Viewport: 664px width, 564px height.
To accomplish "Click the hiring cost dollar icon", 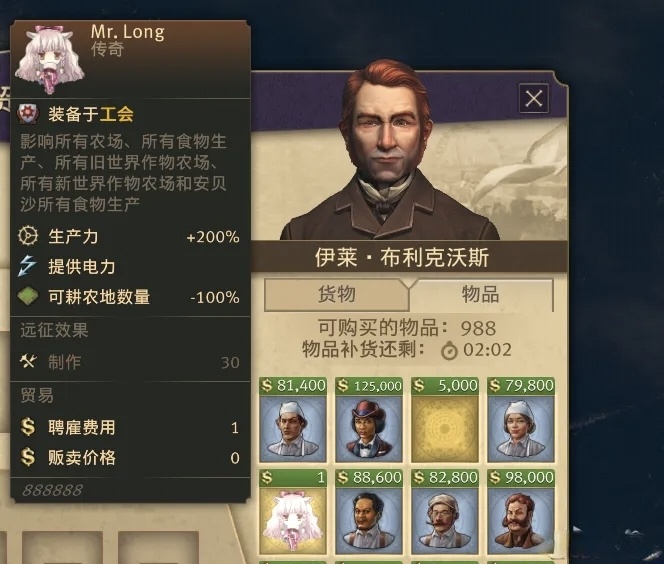I will [x=28, y=427].
